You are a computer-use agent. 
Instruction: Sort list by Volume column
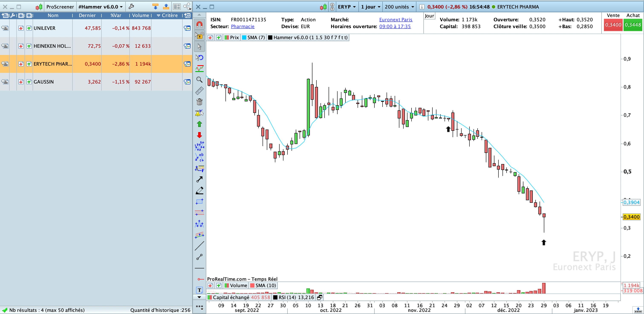[140, 16]
